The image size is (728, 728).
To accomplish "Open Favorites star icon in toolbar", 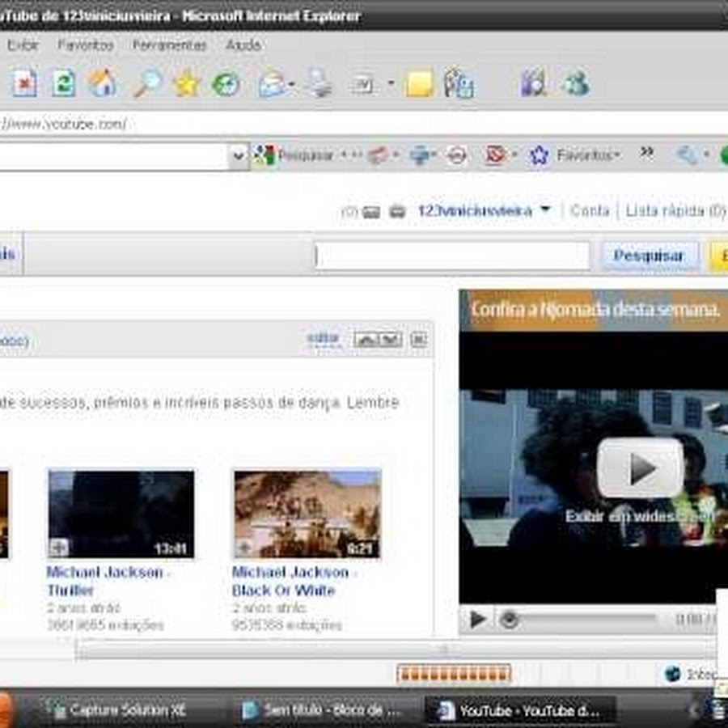I will tap(186, 83).
